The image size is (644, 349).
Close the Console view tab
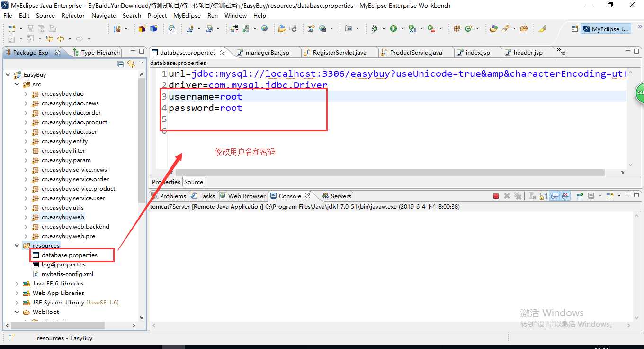pos(307,196)
